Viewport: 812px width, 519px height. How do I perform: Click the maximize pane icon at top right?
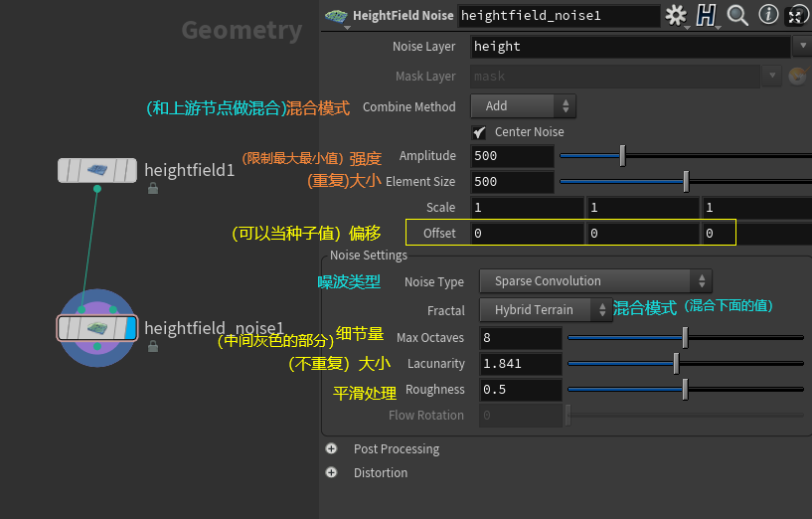click(x=795, y=16)
